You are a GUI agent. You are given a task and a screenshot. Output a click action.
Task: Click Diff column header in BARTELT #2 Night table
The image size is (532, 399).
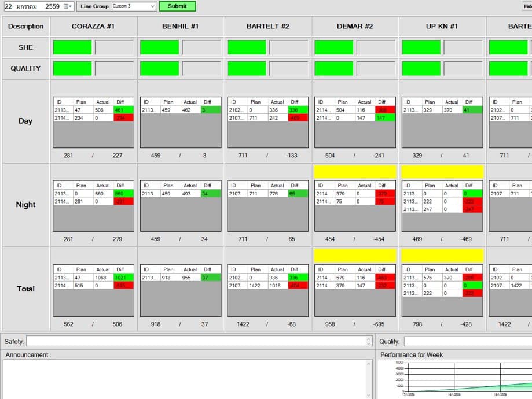pyautogui.click(x=295, y=186)
